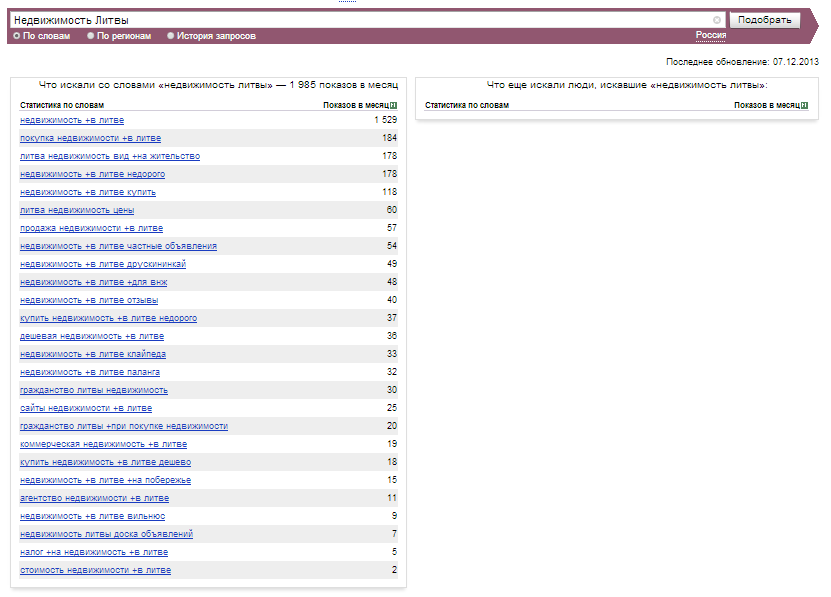Click the count '32' for паланга row
The width and height of the screenshot is (831, 597).
[392, 372]
